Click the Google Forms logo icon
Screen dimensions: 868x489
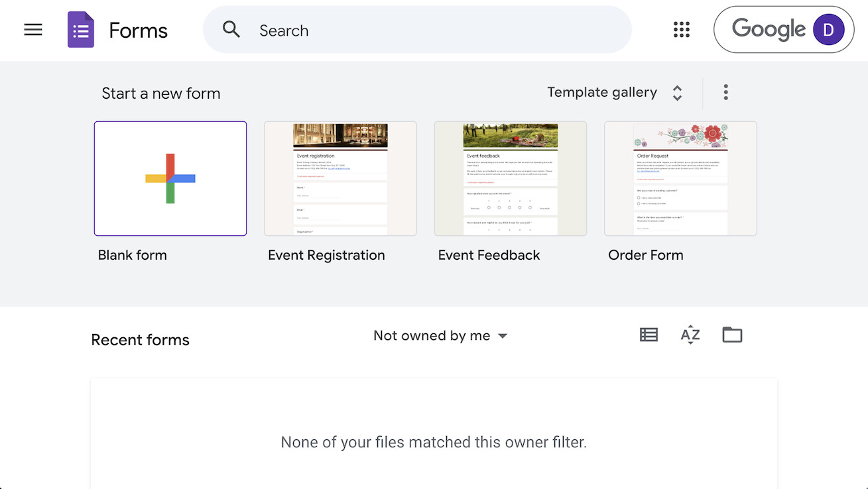coord(80,29)
